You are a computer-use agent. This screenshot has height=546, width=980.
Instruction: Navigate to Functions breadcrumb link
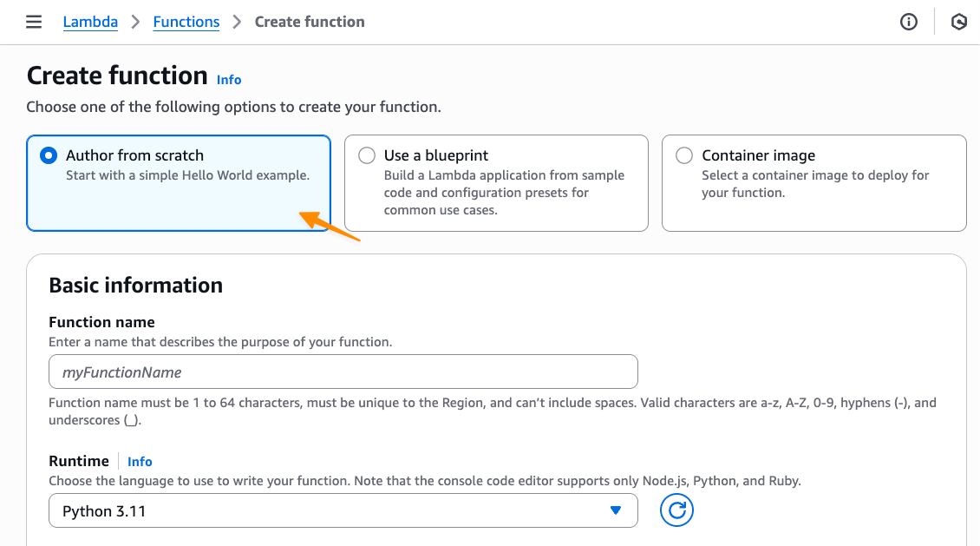click(186, 23)
